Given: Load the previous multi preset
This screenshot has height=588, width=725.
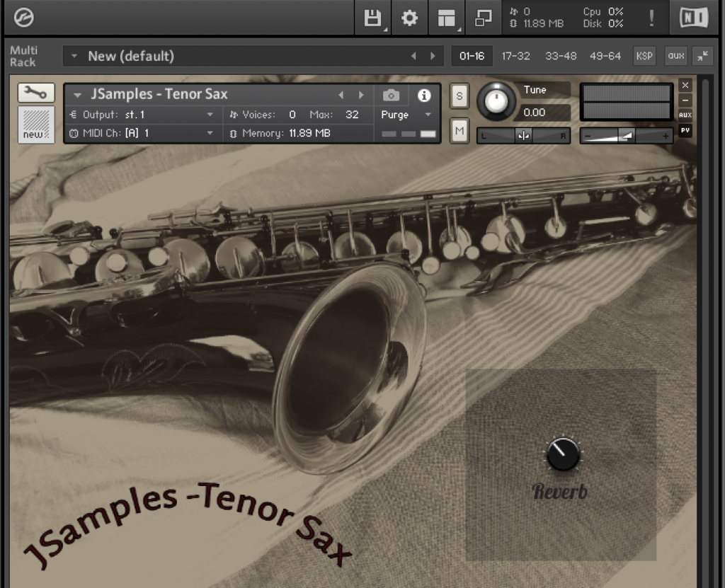Looking at the screenshot, I should [413, 56].
